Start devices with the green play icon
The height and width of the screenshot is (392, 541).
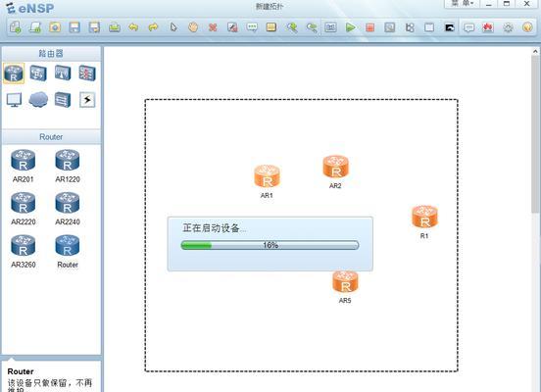pos(351,27)
